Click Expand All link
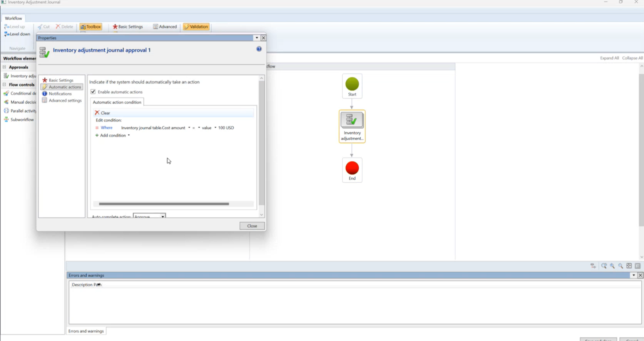644x341 pixels. (609, 58)
